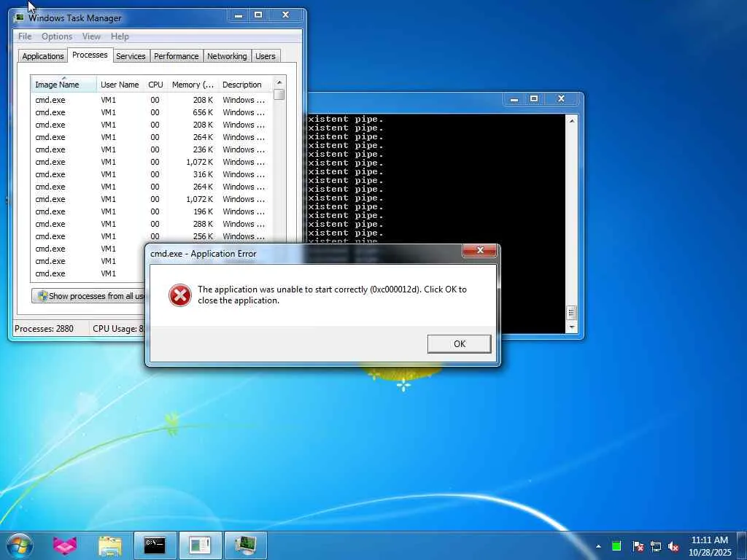
Task: Select the Processes tab
Action: click(90, 55)
